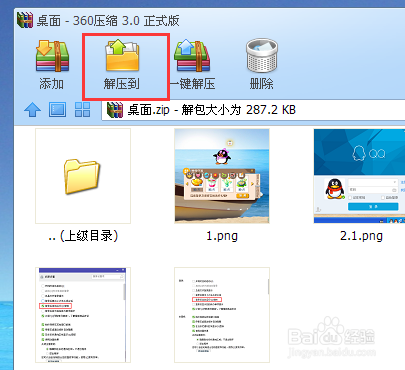Click the .. (上级目录) label text
The width and height of the screenshot is (405, 370).
(x=83, y=236)
